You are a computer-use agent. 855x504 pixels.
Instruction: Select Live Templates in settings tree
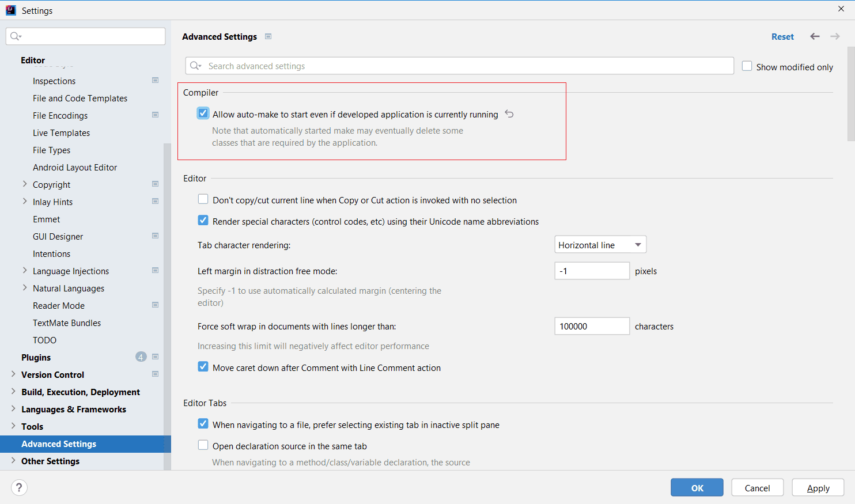click(x=61, y=133)
